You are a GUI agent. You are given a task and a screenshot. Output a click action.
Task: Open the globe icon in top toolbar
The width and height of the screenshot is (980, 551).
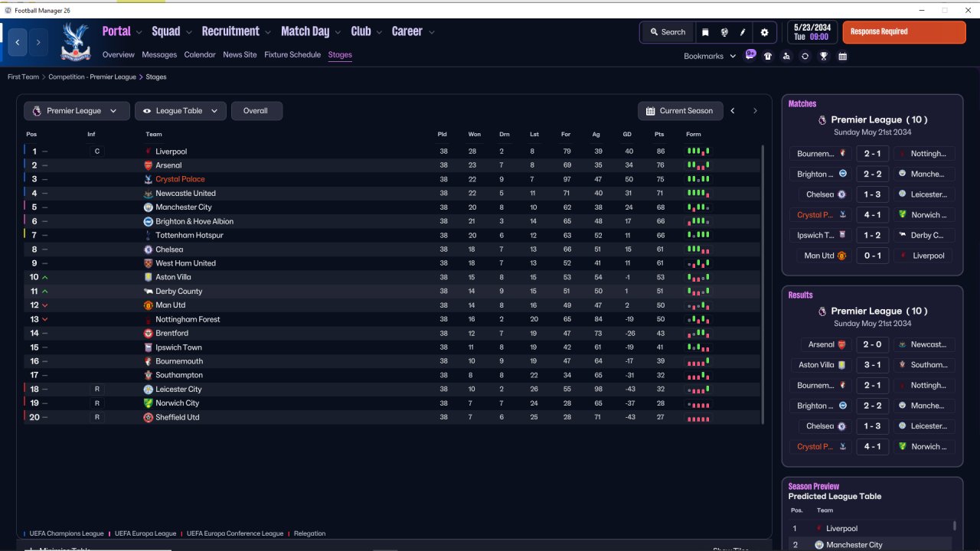point(724,32)
